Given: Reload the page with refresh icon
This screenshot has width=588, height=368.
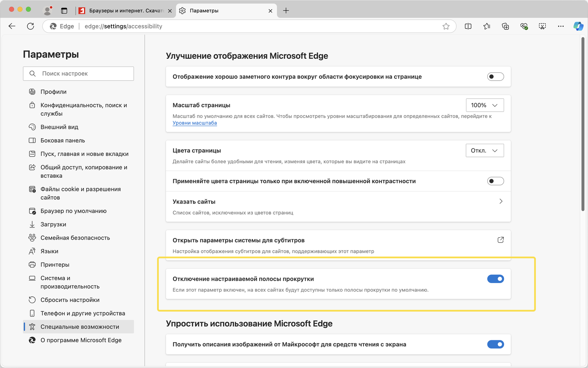Looking at the screenshot, I should [31, 26].
